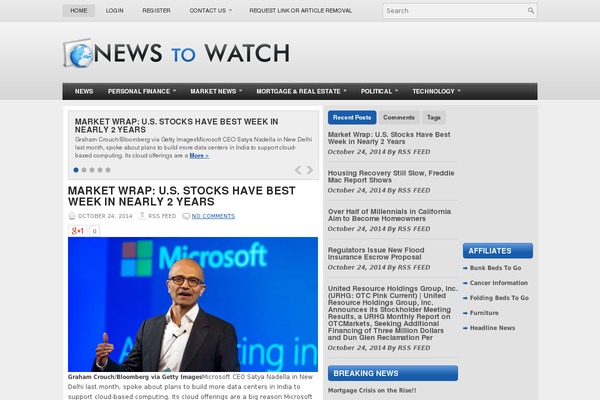Switch to the Tags tab
The image size is (600, 400).
point(434,118)
